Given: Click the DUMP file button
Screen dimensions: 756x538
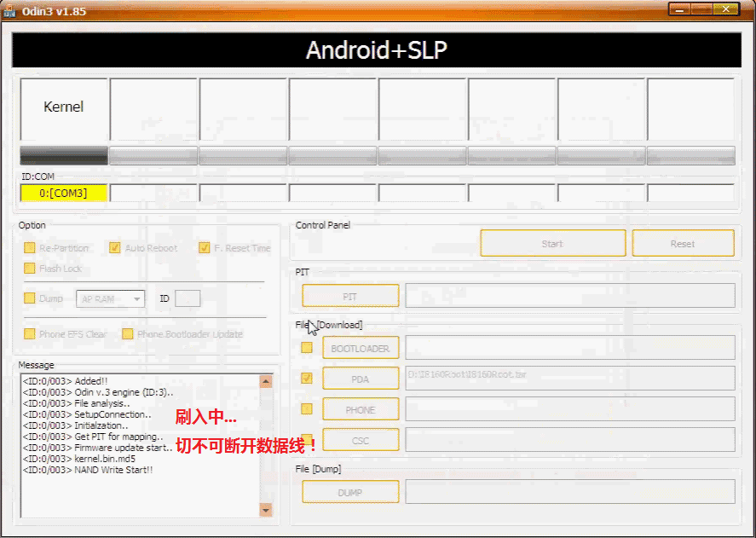Looking at the screenshot, I should 350,492.
